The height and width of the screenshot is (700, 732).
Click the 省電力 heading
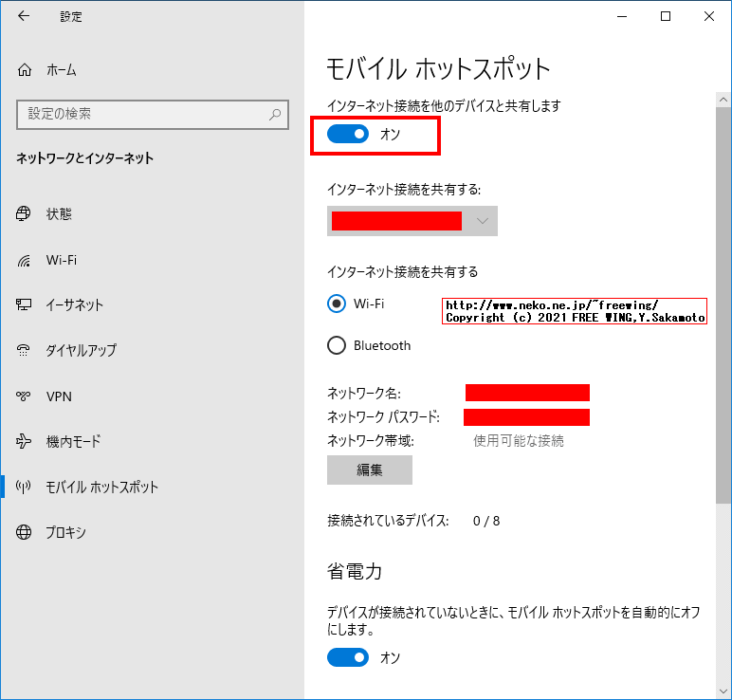[x=355, y=571]
